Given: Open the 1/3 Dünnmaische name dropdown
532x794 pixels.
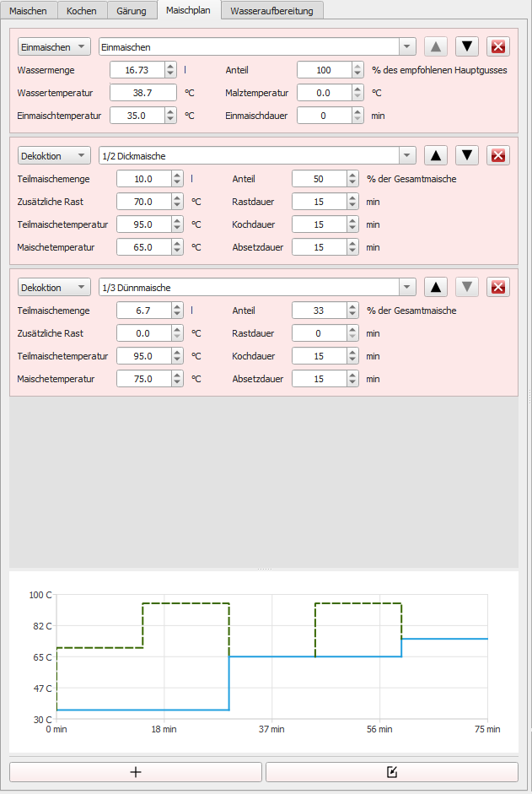Looking at the screenshot, I should coord(408,287).
